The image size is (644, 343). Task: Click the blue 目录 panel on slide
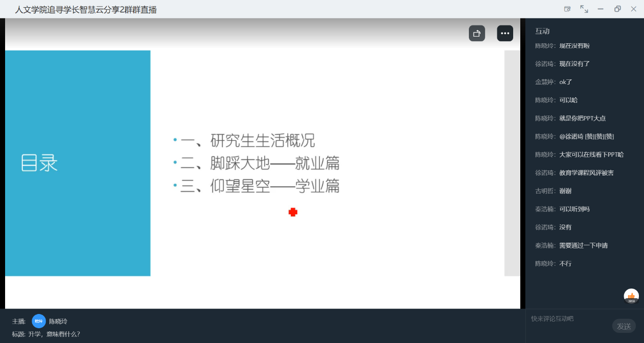coord(77,163)
